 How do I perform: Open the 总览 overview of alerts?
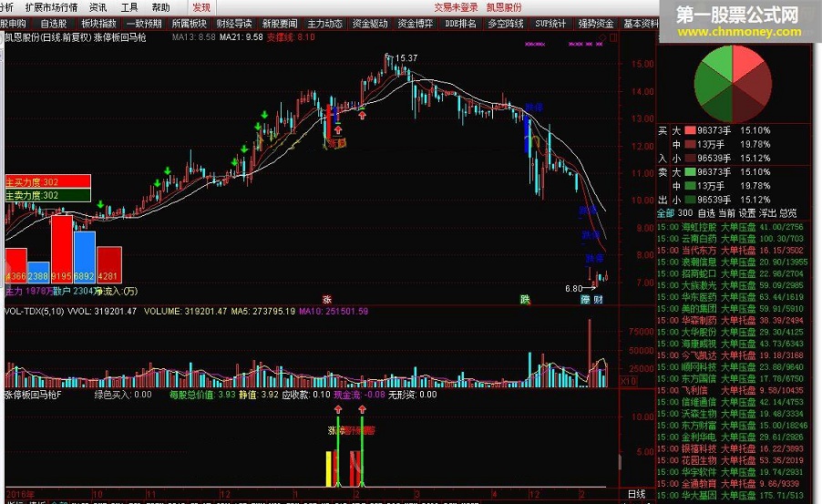[x=788, y=213]
